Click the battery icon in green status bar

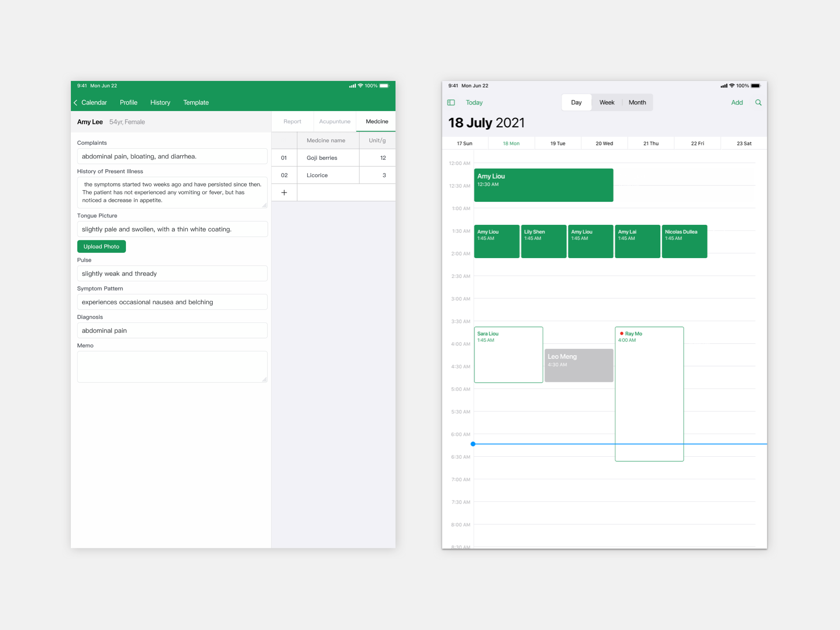[x=384, y=86]
